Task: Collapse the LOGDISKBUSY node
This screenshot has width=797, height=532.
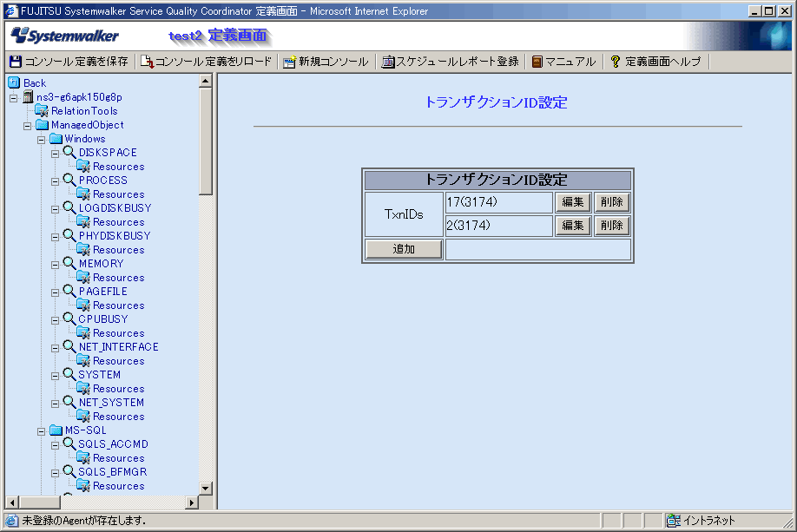Action: click(55, 209)
